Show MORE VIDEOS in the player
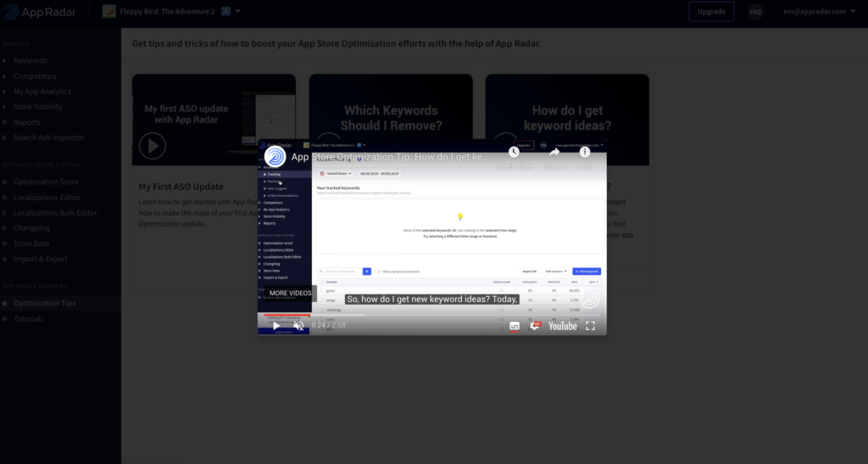 290,293
